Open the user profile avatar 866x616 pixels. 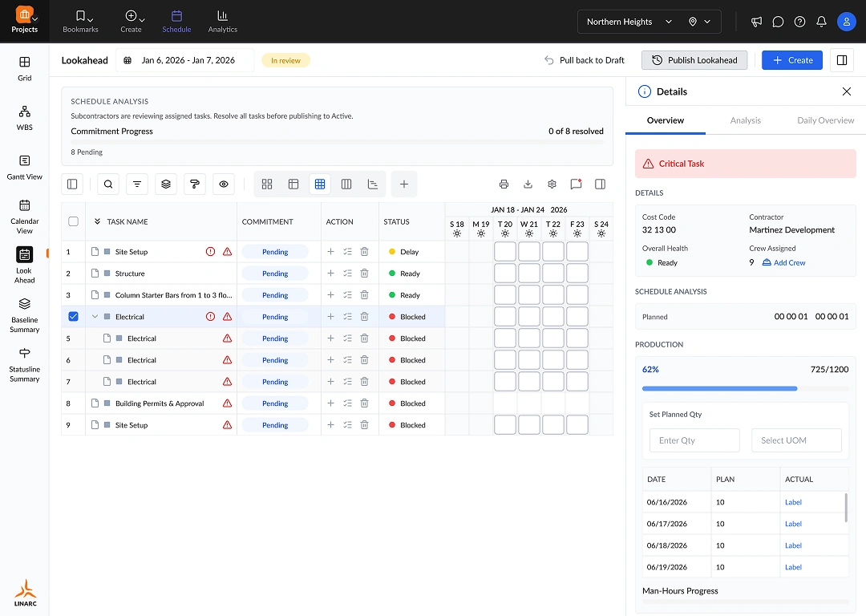tap(846, 22)
